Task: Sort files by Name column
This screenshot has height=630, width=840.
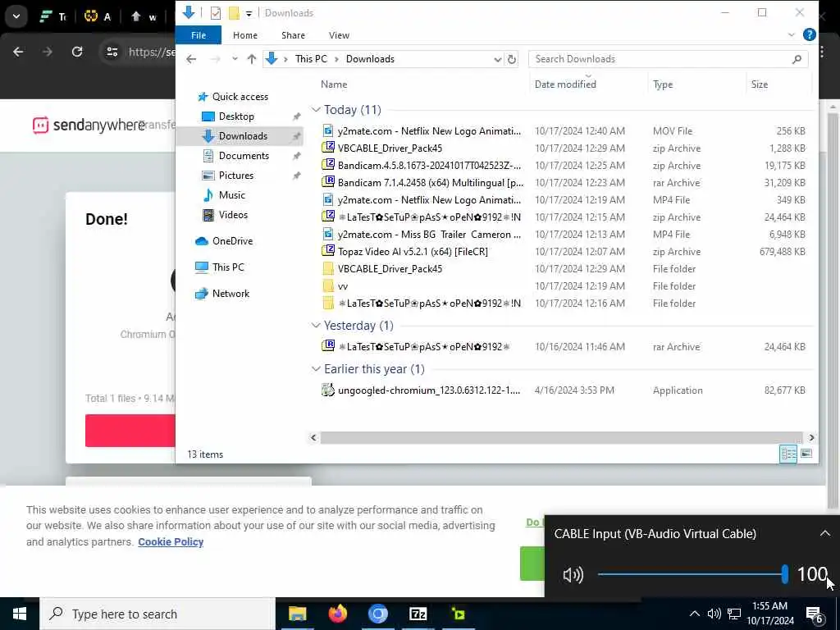Action: (x=334, y=84)
